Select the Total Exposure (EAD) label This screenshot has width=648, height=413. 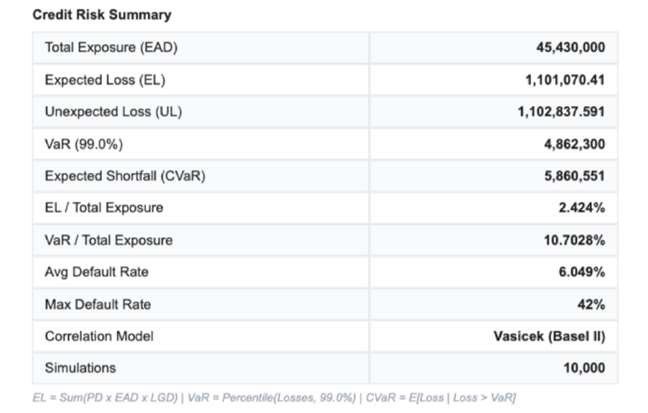pos(111,48)
